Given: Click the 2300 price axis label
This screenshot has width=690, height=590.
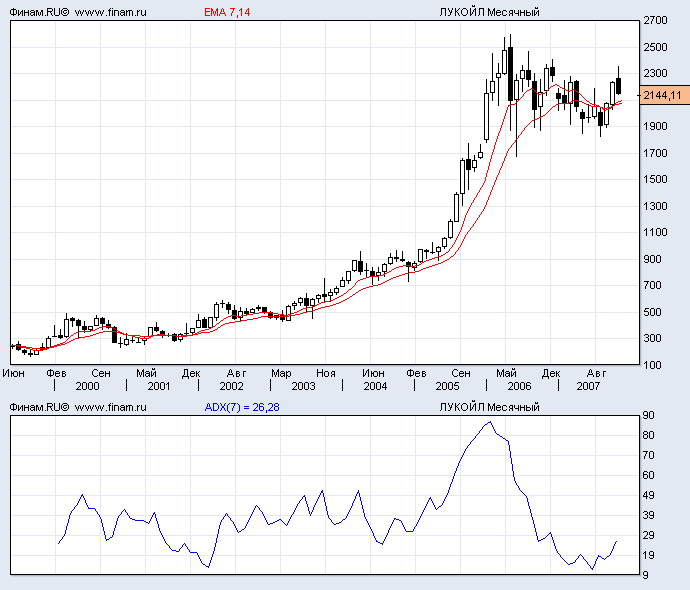Looking at the screenshot, I should click(x=655, y=73).
